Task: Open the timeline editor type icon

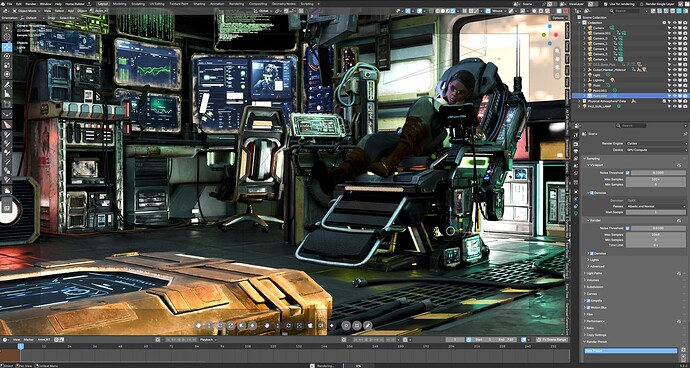Action: tap(5, 340)
